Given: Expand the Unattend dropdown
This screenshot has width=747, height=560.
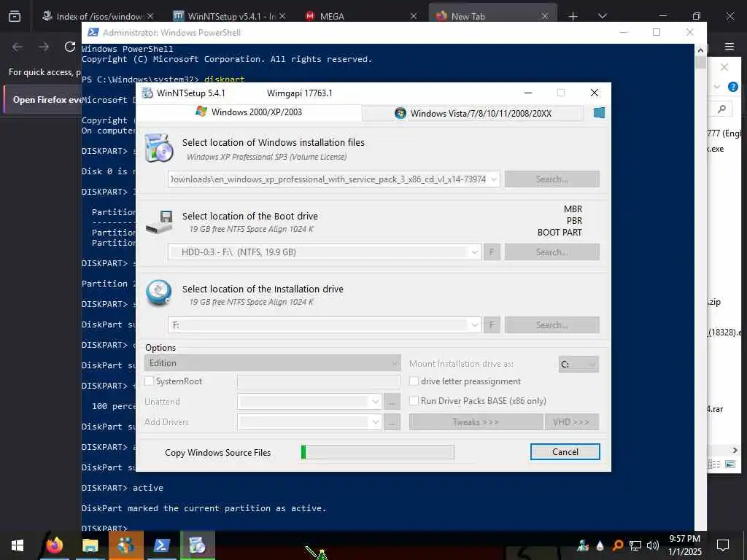Looking at the screenshot, I should [x=376, y=402].
